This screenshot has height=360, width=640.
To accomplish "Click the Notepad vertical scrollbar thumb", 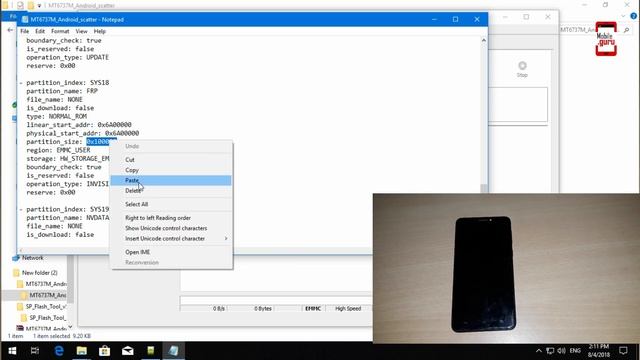I will click(x=484, y=188).
